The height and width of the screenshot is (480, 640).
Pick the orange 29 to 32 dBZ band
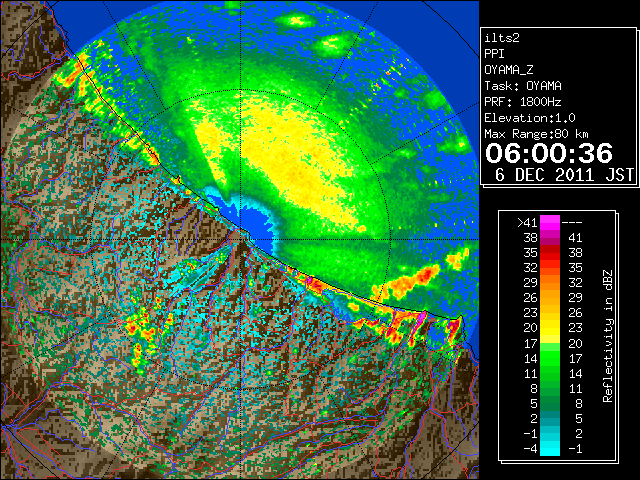[550, 283]
